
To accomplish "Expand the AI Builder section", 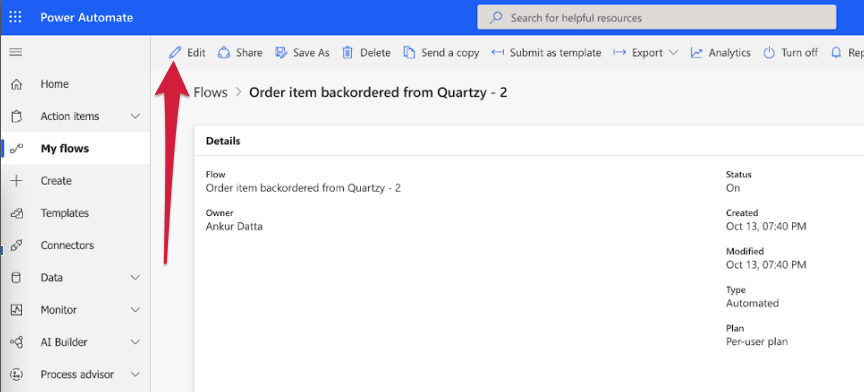I will click(135, 342).
